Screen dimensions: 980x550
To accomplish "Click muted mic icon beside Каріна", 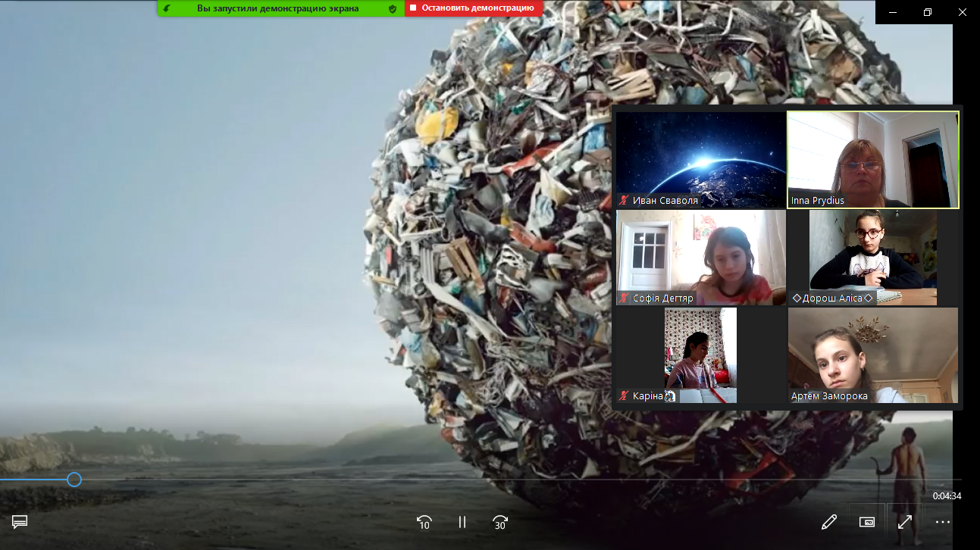I will click(x=625, y=396).
